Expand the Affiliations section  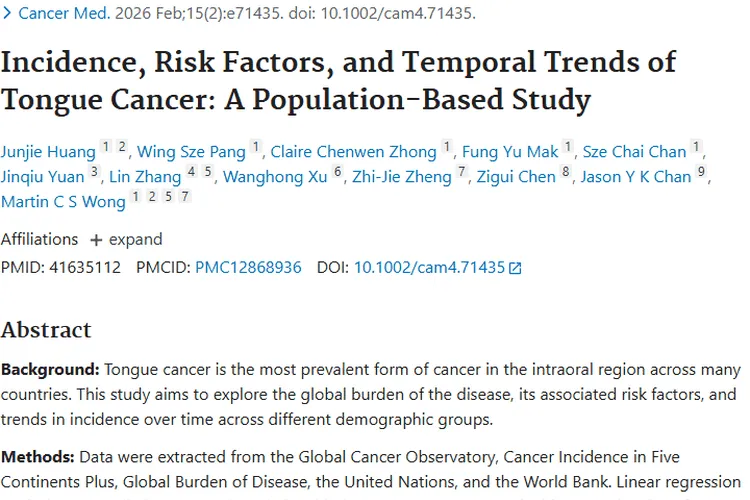126,240
